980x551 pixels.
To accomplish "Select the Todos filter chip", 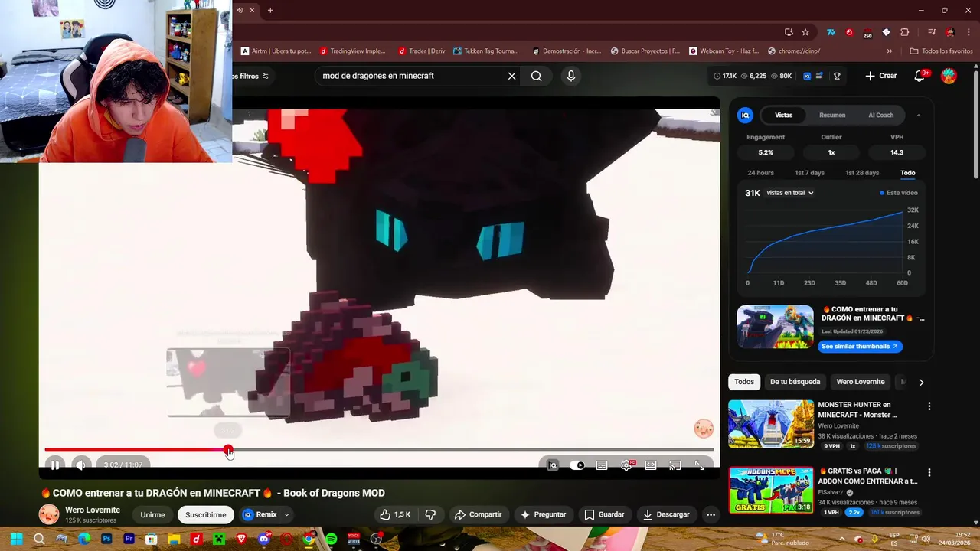I will (744, 382).
